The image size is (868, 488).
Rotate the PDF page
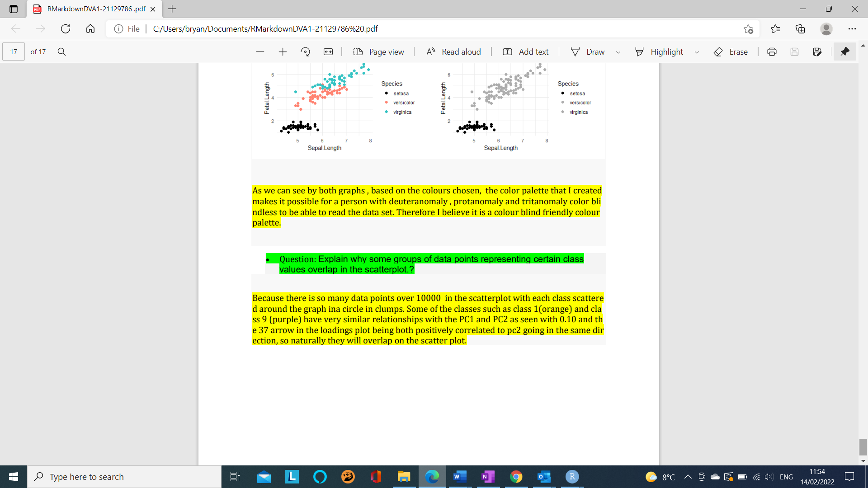[306, 52]
